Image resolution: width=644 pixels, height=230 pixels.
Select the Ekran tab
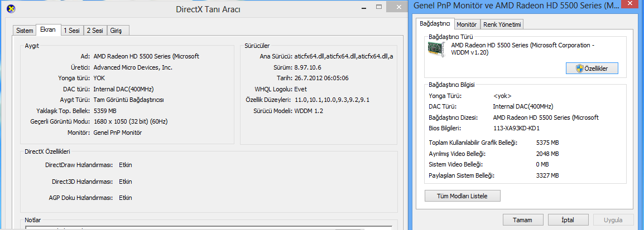coord(48,30)
